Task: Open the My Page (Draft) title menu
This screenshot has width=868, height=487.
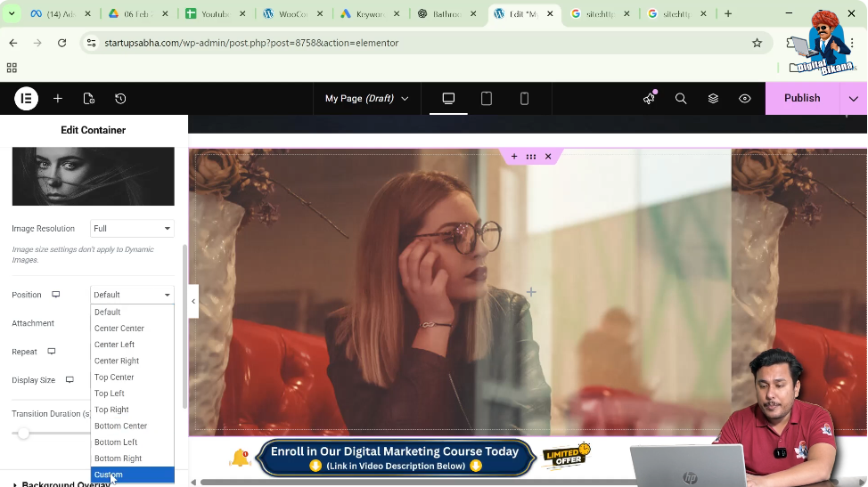Action: click(366, 99)
